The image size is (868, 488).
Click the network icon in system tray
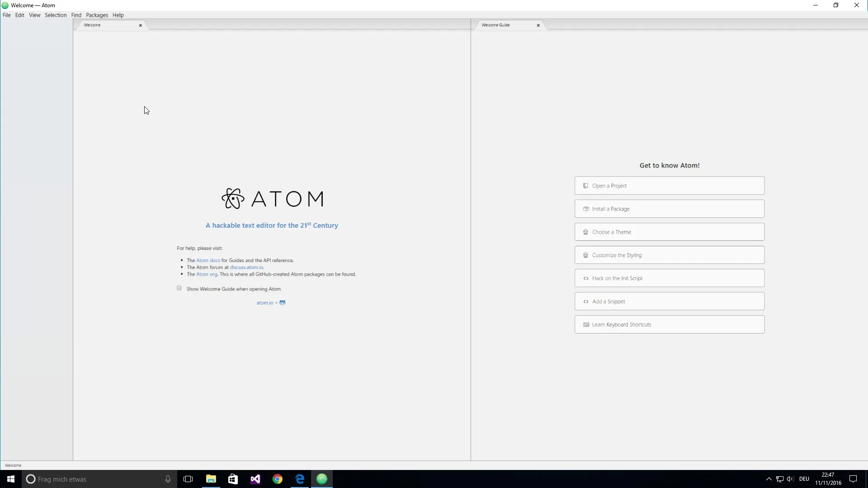click(779, 479)
